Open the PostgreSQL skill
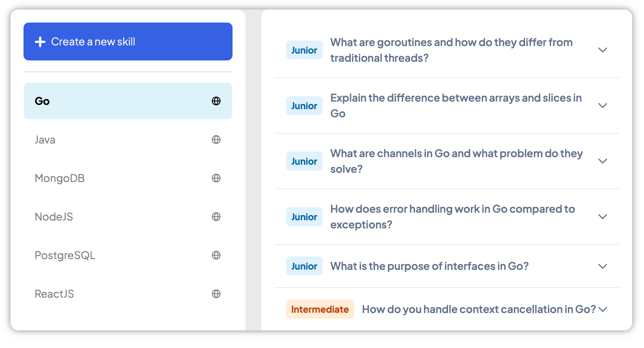Image resolution: width=644 pixels, height=348 pixels. pyautogui.click(x=128, y=255)
